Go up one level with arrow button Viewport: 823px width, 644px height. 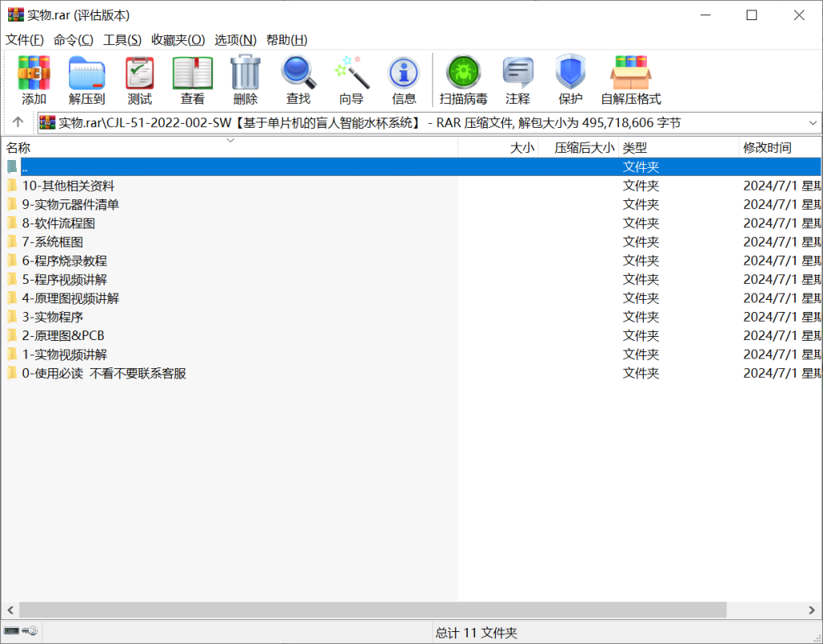pyautogui.click(x=18, y=122)
